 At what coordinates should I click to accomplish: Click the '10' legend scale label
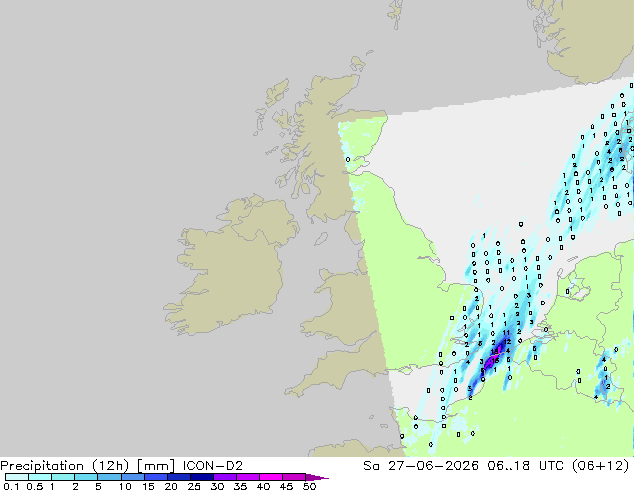tap(125, 486)
